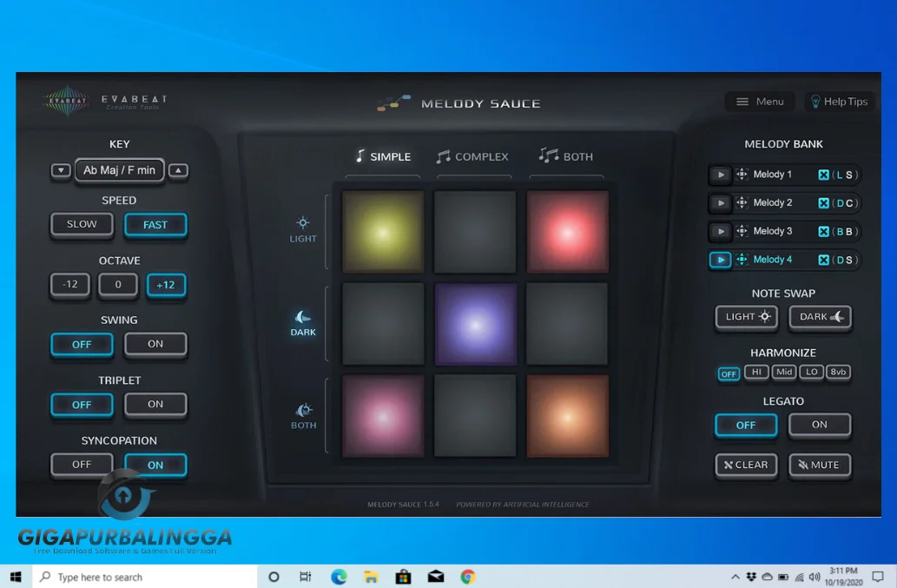The width and height of the screenshot is (897, 588).
Task: Turn Syncopation ON
Action: pos(155,465)
